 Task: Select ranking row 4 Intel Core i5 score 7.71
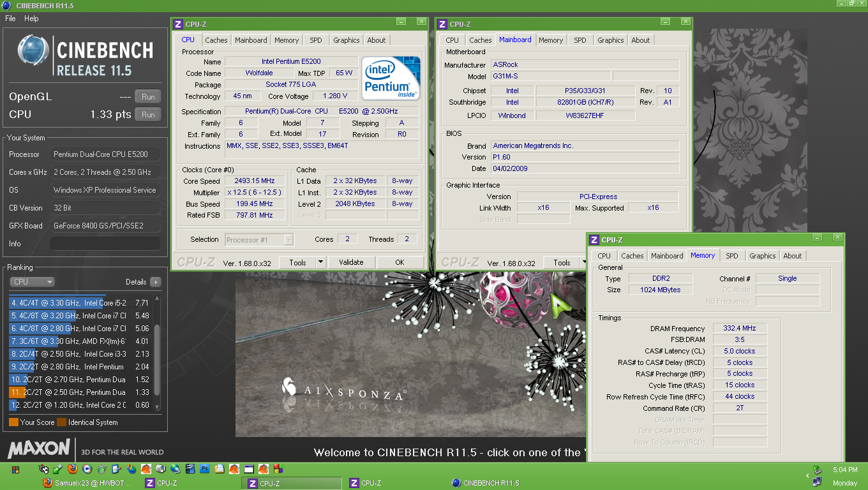point(80,303)
